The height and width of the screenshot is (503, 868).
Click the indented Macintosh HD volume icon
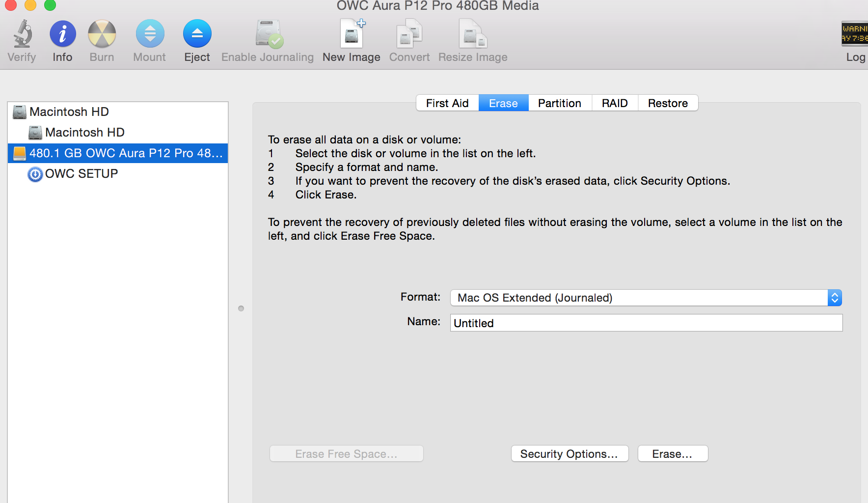(x=35, y=133)
